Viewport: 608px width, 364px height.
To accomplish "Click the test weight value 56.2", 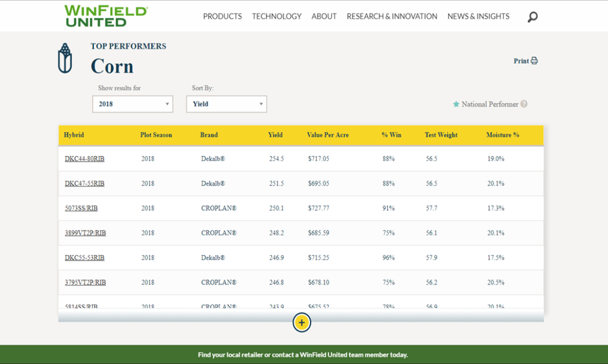I will tap(432, 283).
